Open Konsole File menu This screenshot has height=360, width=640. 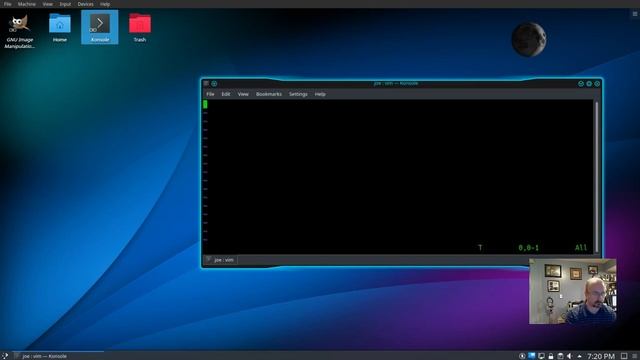point(210,94)
